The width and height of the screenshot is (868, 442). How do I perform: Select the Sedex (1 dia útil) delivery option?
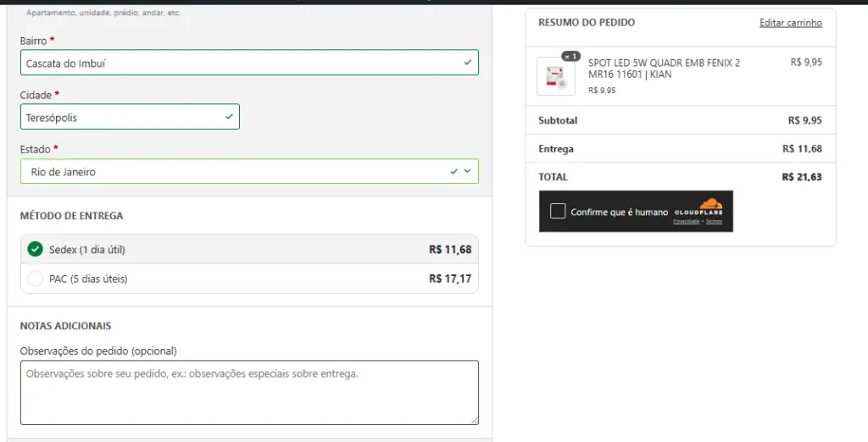click(x=35, y=249)
